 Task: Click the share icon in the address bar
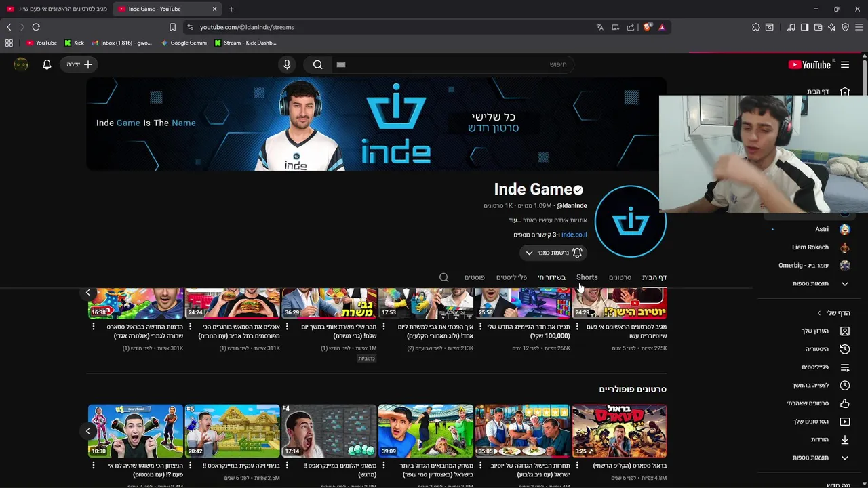(x=631, y=27)
